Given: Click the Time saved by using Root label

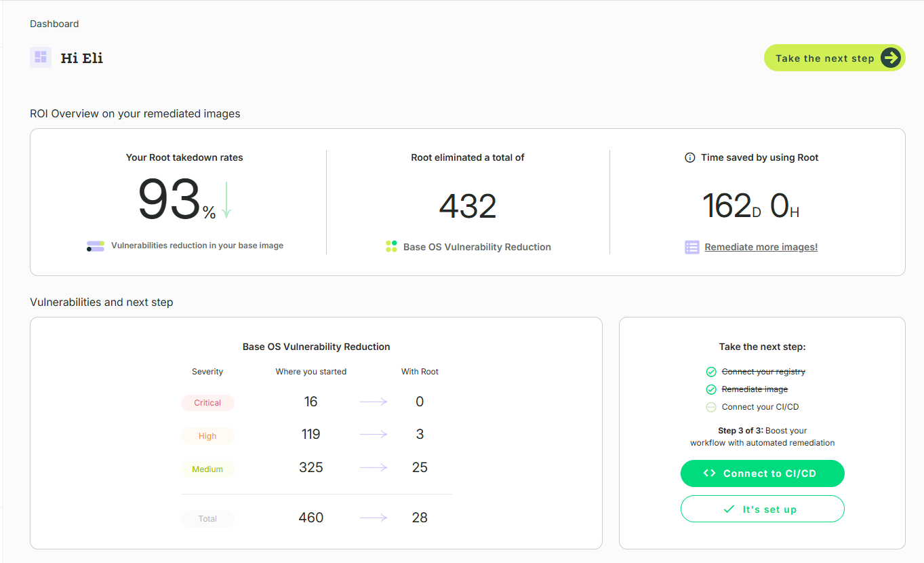Looking at the screenshot, I should pyautogui.click(x=759, y=157).
